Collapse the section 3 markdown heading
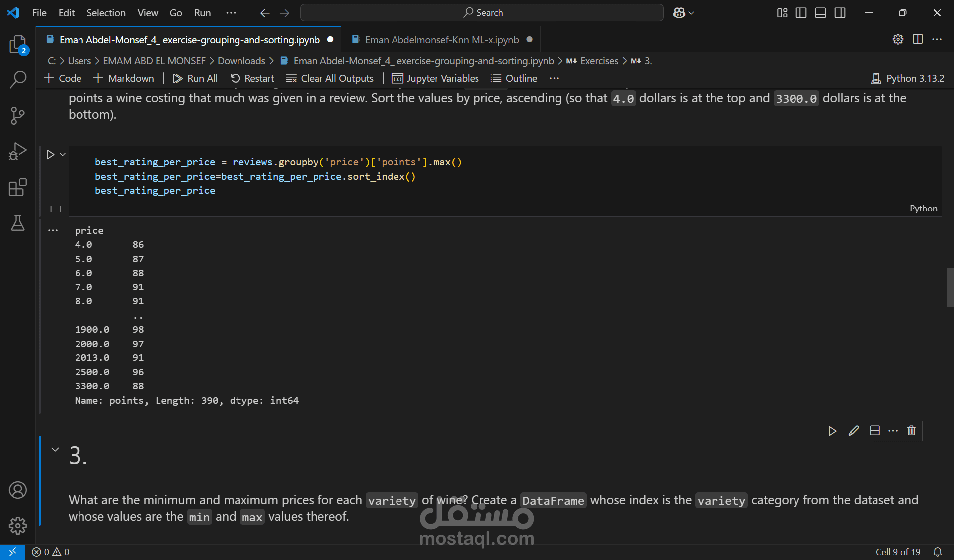Viewport: 954px width, 560px height. [55, 450]
